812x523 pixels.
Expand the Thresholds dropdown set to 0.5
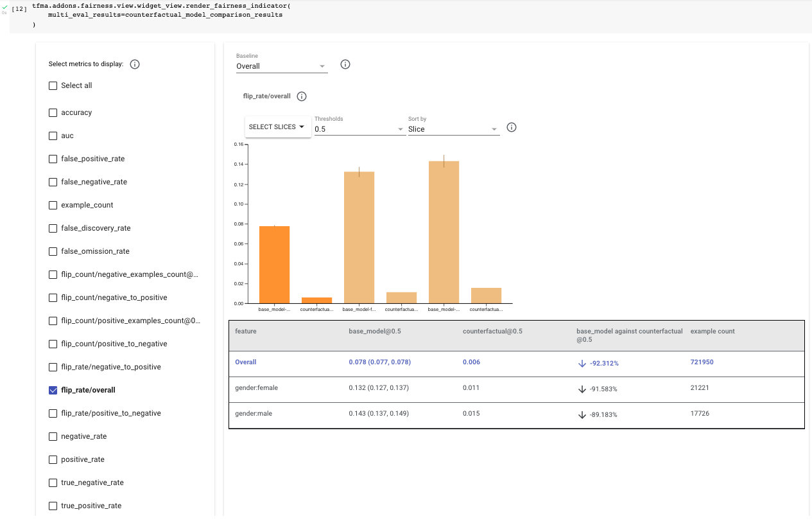coord(358,129)
